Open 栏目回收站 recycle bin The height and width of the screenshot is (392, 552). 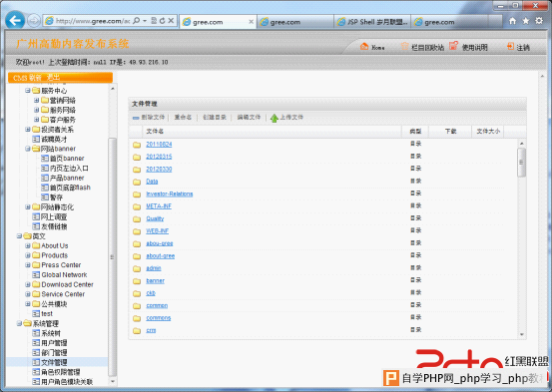click(x=427, y=47)
